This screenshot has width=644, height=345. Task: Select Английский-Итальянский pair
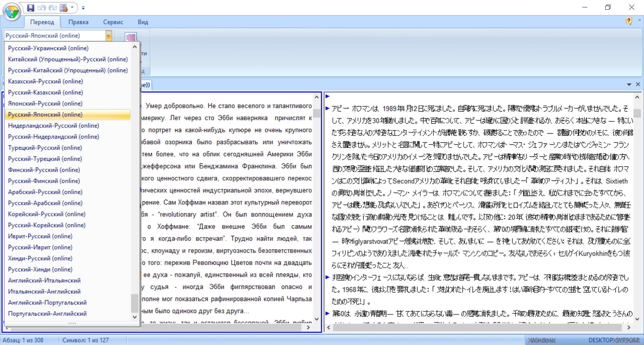tap(68, 280)
